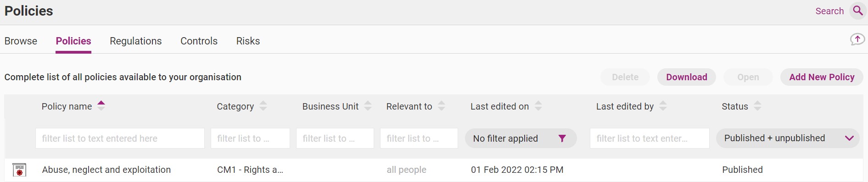
Task: Sort by Business Unit arrows
Action: [368, 106]
